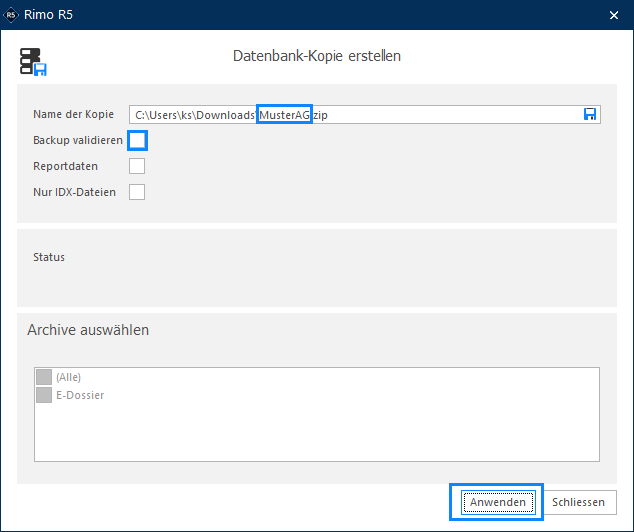Check the Nur IDX-Dateien option
The image size is (634, 532).
tap(137, 192)
